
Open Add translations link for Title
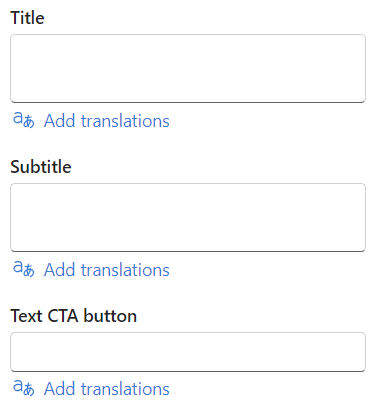107,121
